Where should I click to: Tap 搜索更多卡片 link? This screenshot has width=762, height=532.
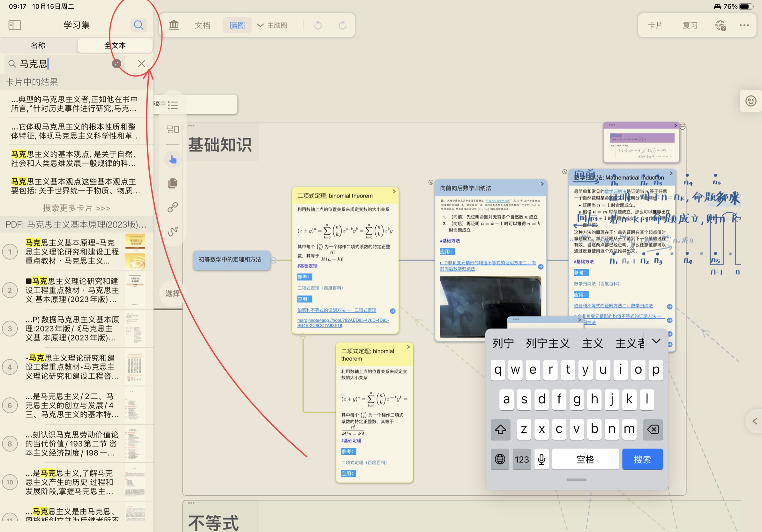tap(77, 208)
